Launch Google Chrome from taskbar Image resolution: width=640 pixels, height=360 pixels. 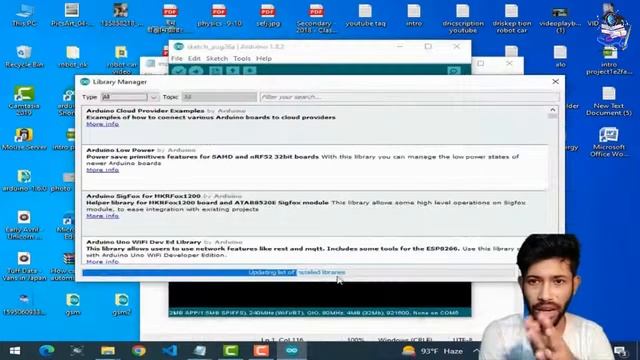[x=138, y=351]
